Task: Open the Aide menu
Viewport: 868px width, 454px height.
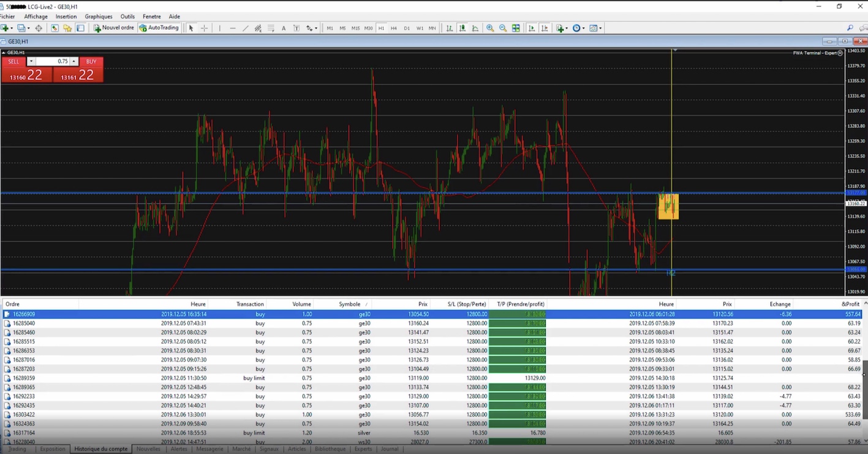Action: click(x=174, y=17)
